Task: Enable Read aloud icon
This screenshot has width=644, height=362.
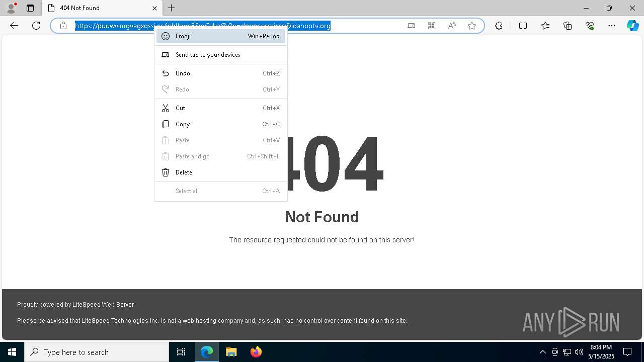Action: pyautogui.click(x=452, y=26)
